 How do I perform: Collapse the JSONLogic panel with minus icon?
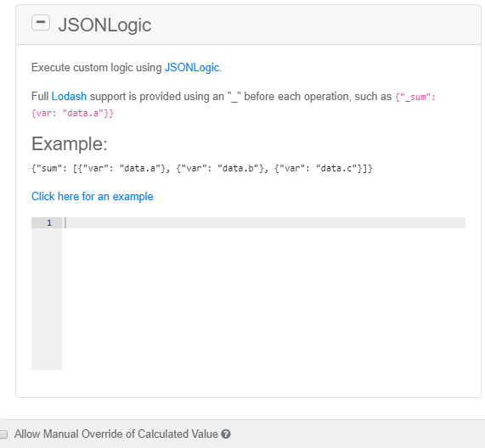pos(41,23)
